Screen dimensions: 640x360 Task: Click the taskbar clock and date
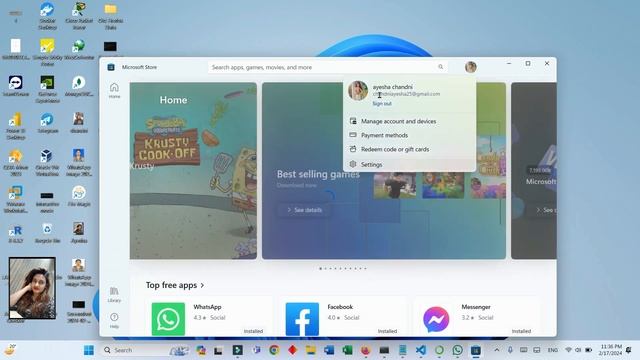click(x=610, y=350)
